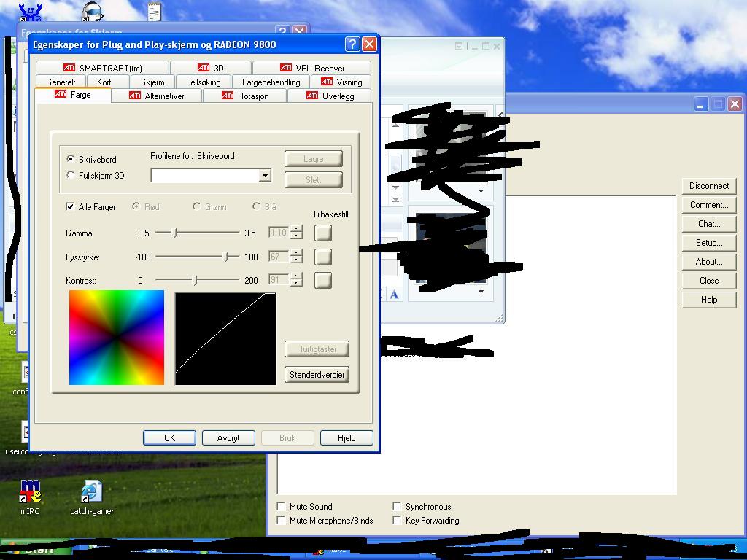This screenshot has width=747, height=560.
Task: Open the Fargebehandling tab
Action: pyautogui.click(x=271, y=82)
